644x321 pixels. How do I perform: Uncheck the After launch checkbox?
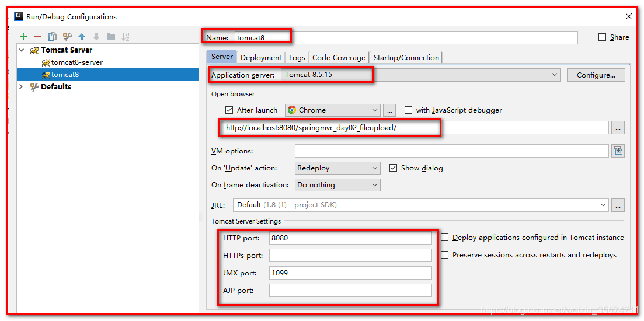pyautogui.click(x=229, y=110)
